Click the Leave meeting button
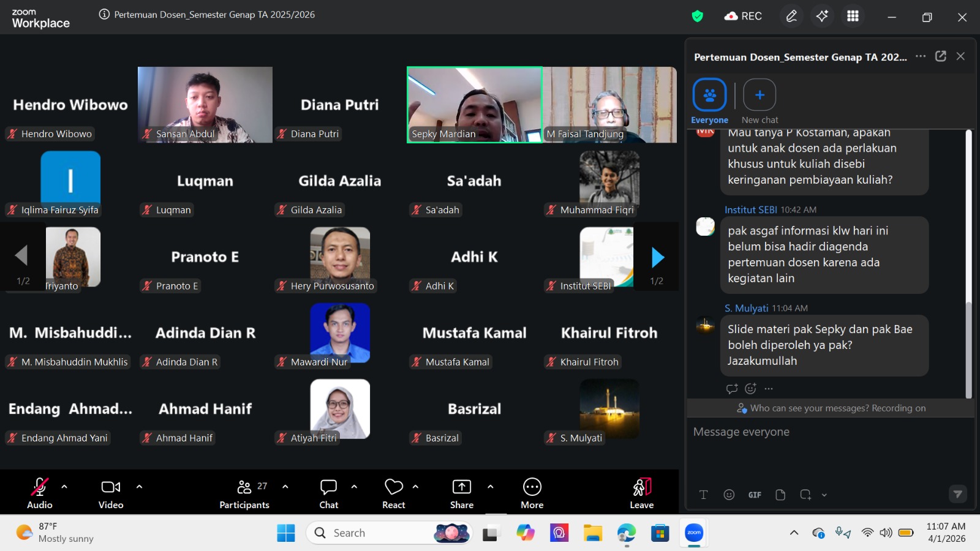 coord(641,492)
